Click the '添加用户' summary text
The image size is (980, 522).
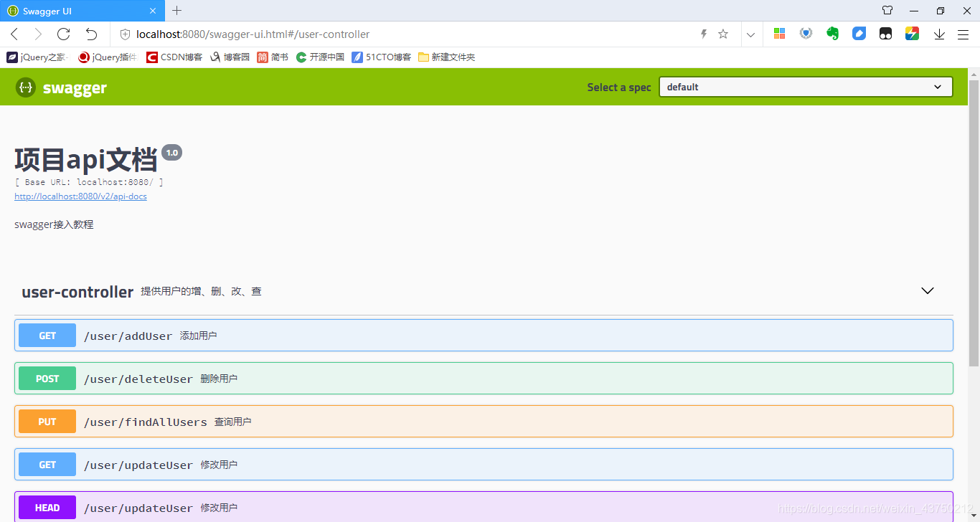(198, 336)
